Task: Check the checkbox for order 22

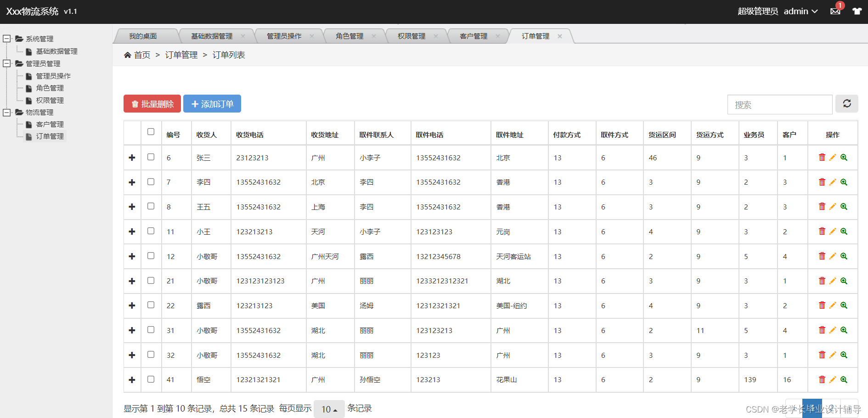Action: tap(151, 305)
